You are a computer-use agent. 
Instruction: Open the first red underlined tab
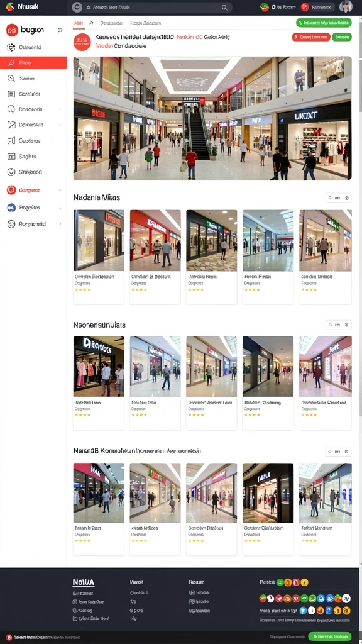[x=79, y=23]
